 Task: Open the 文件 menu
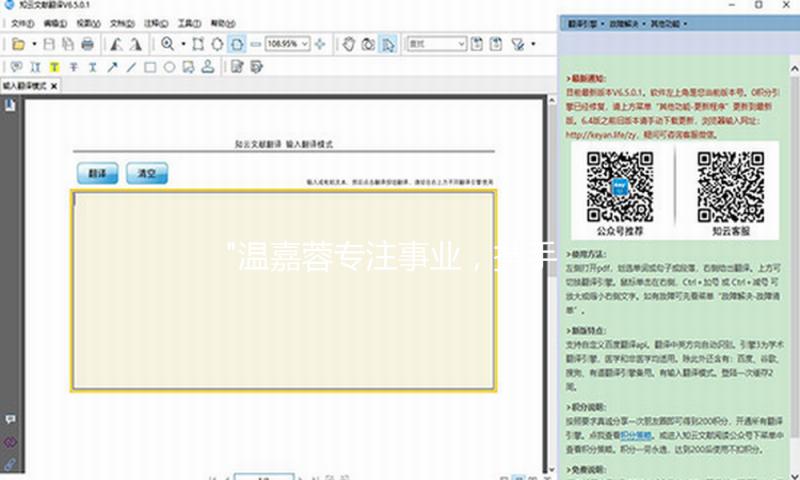point(22,23)
